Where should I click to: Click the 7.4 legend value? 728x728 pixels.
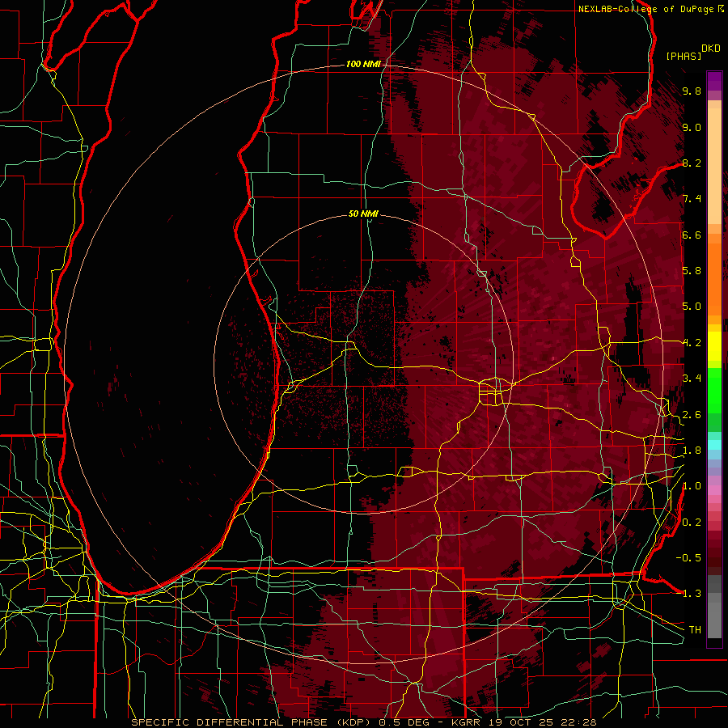click(692, 199)
